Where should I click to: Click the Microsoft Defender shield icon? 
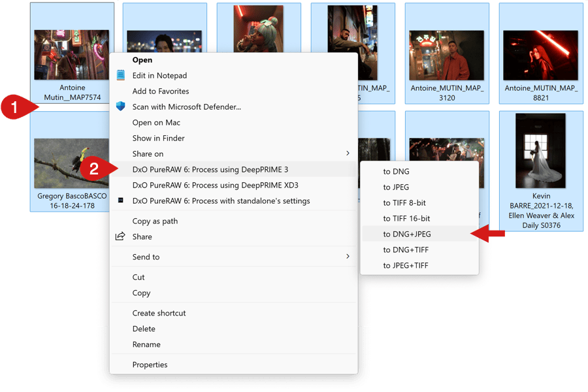point(120,106)
